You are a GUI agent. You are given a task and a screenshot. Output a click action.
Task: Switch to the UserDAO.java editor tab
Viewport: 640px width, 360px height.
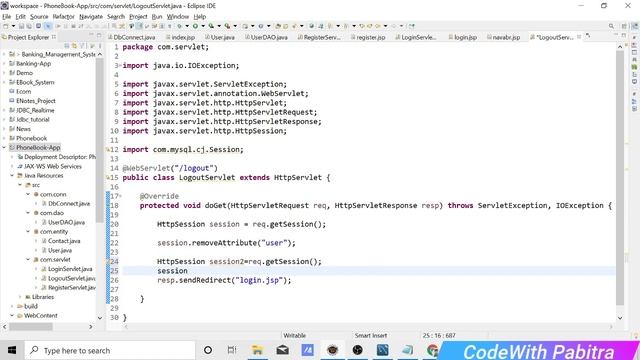point(266,37)
